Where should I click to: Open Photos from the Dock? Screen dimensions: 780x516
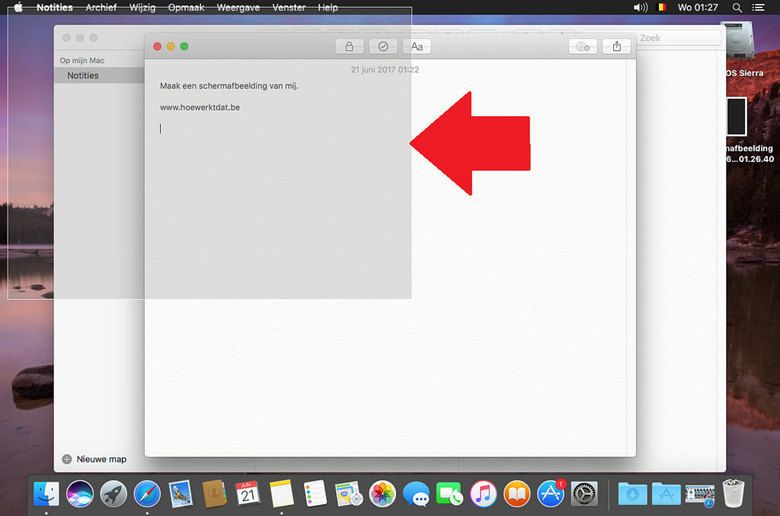point(382,494)
